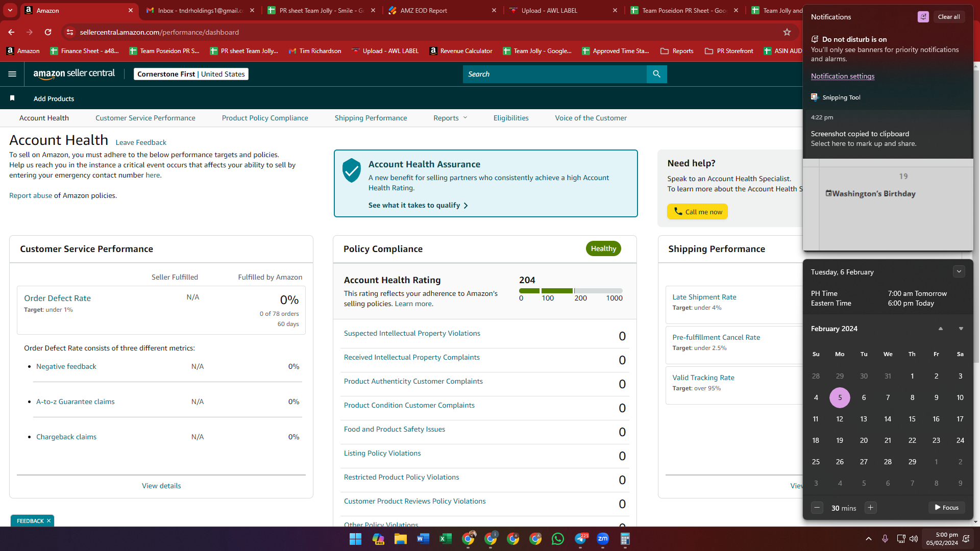
Task: Bookmark this page using the star icon
Action: (787, 32)
